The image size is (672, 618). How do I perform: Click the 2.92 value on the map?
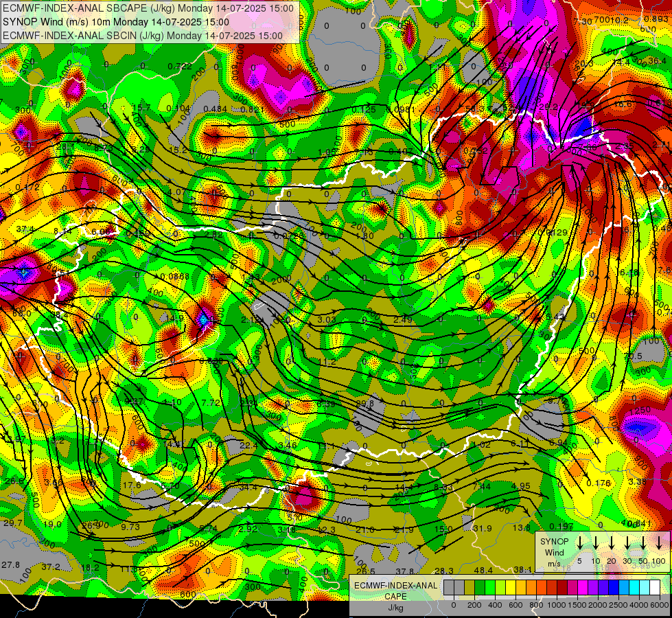[248, 529]
